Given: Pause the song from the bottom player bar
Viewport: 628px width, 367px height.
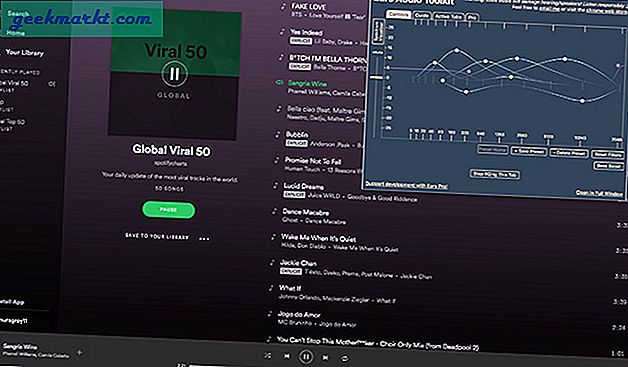Looking at the screenshot, I should [x=306, y=356].
